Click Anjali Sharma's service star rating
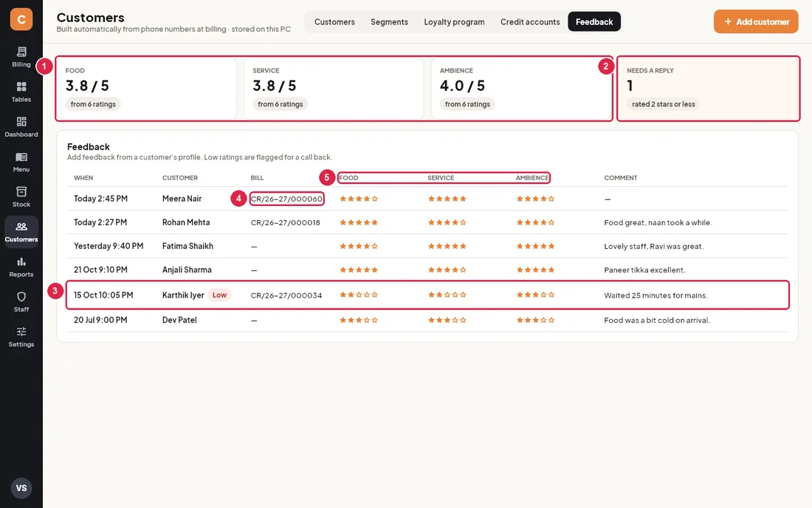Viewport: 812px width, 508px height. (x=447, y=270)
